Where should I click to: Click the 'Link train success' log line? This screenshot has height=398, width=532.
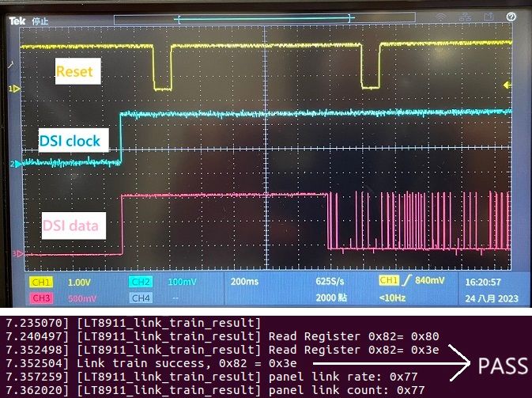[x=151, y=363]
